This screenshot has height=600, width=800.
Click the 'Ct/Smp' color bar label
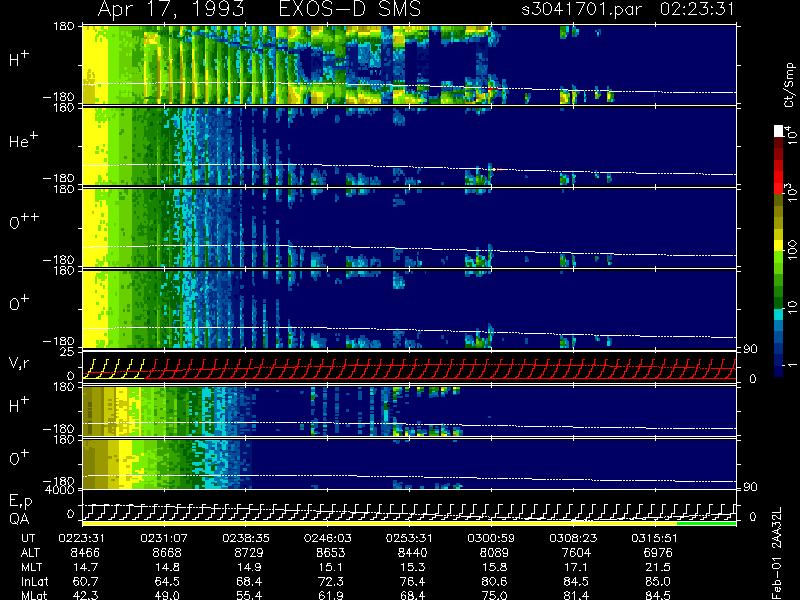click(x=789, y=85)
